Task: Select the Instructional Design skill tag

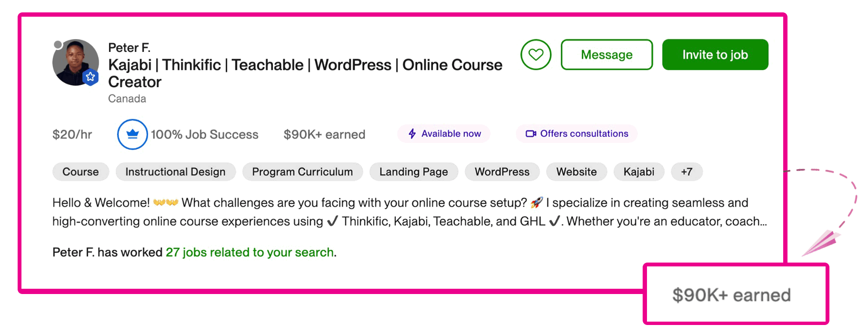Action: [x=175, y=172]
